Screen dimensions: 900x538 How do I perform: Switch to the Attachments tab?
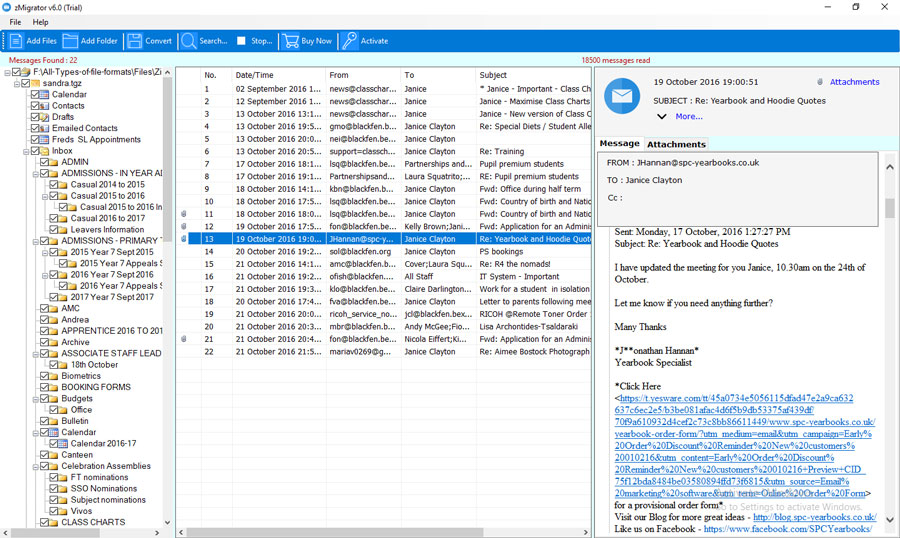(x=676, y=144)
